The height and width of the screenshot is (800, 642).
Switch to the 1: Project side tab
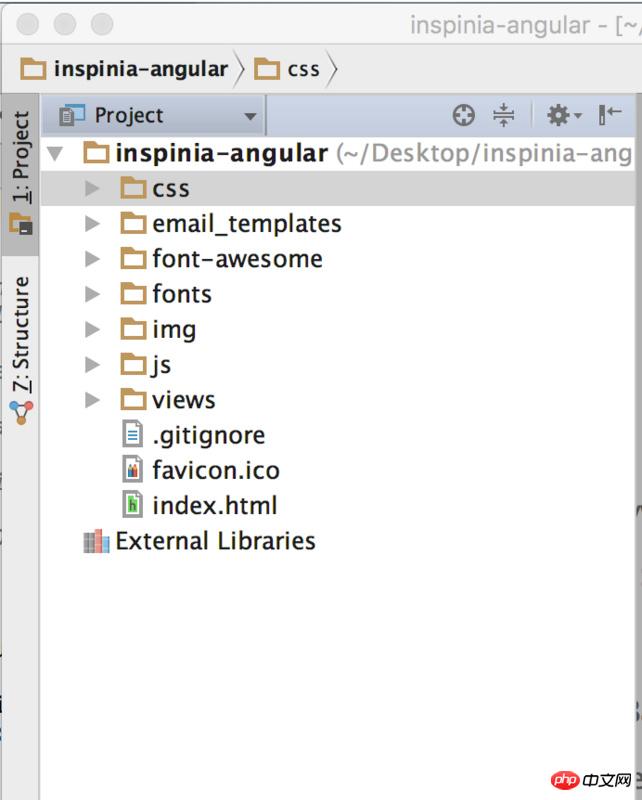click(20, 174)
